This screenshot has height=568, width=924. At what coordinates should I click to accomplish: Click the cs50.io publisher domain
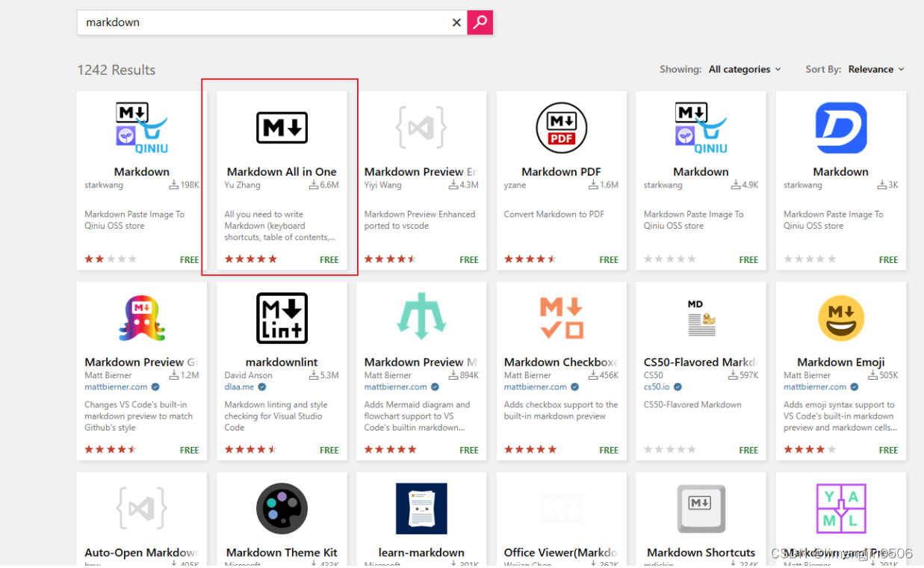657,387
